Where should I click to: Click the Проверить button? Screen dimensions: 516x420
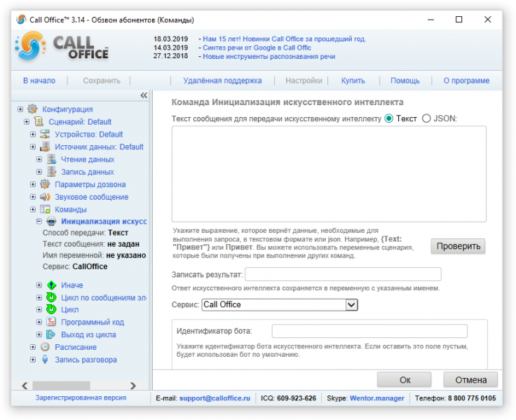tap(458, 246)
